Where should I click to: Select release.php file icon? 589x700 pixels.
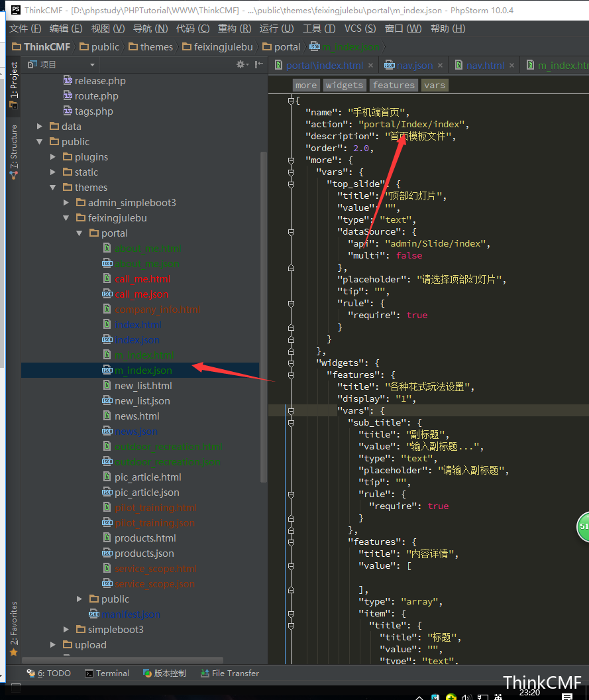tap(68, 80)
